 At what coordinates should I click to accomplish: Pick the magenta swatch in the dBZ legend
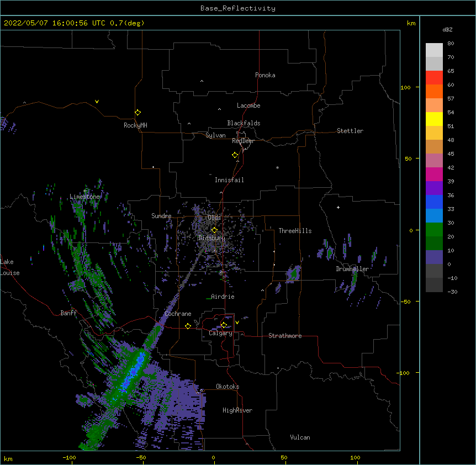coord(434,174)
